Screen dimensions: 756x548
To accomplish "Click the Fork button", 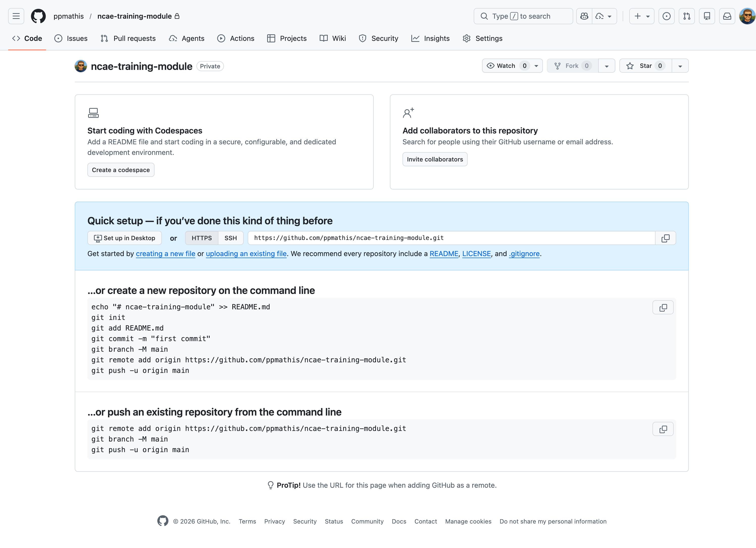I will tap(573, 66).
